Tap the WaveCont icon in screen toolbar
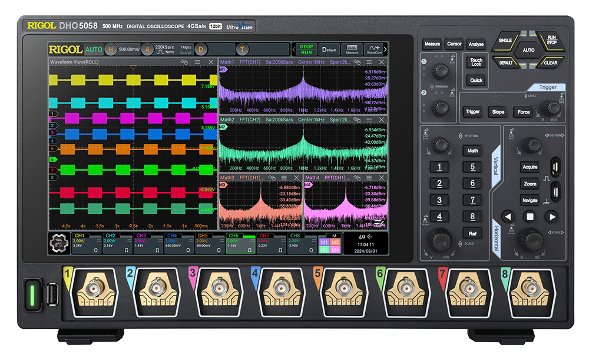 (x=374, y=49)
